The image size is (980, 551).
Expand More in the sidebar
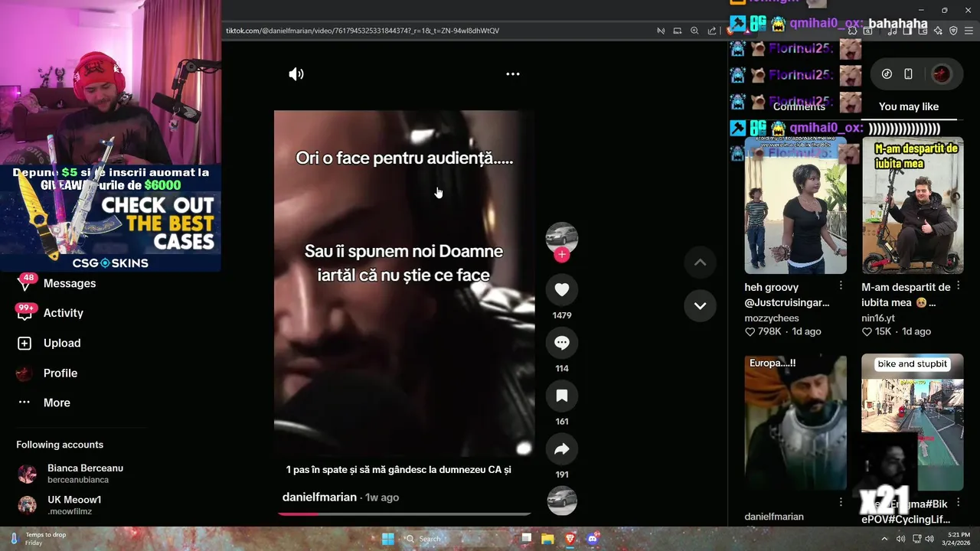point(57,403)
